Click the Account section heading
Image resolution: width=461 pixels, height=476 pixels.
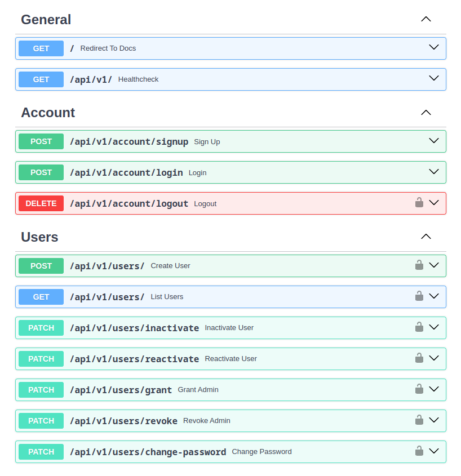tap(48, 113)
